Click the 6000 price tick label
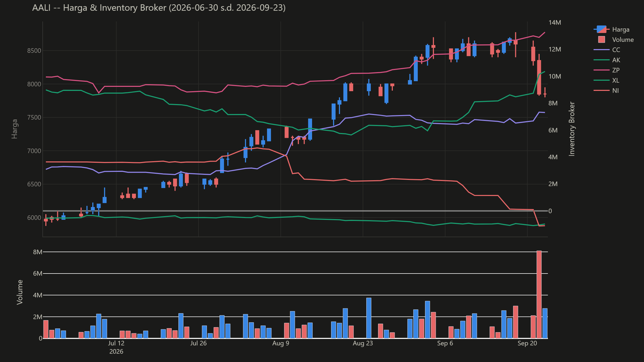The image size is (644, 362). [x=34, y=218]
